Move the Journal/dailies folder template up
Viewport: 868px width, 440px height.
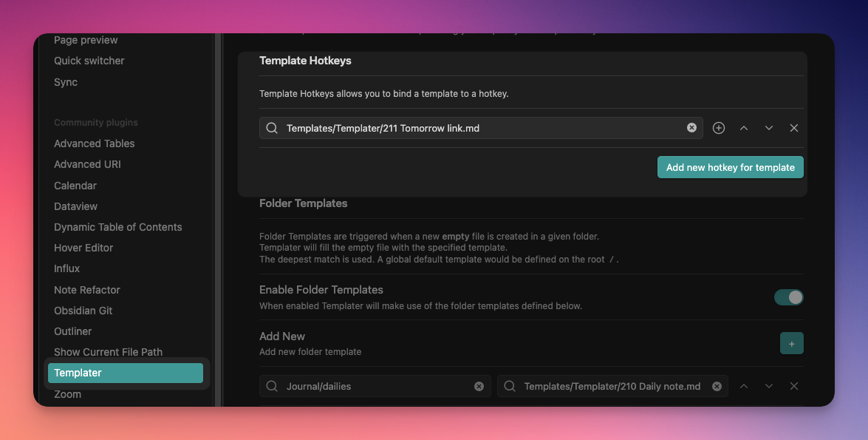coord(744,386)
